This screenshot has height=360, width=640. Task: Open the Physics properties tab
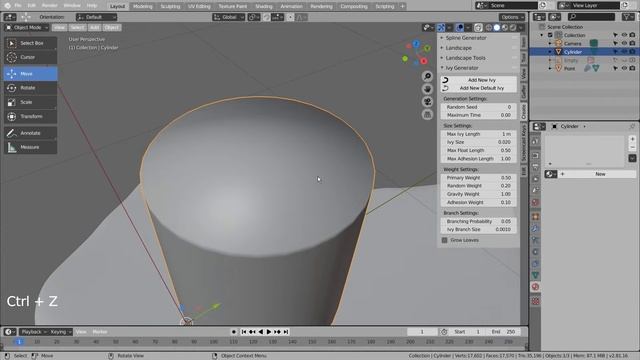point(536,252)
